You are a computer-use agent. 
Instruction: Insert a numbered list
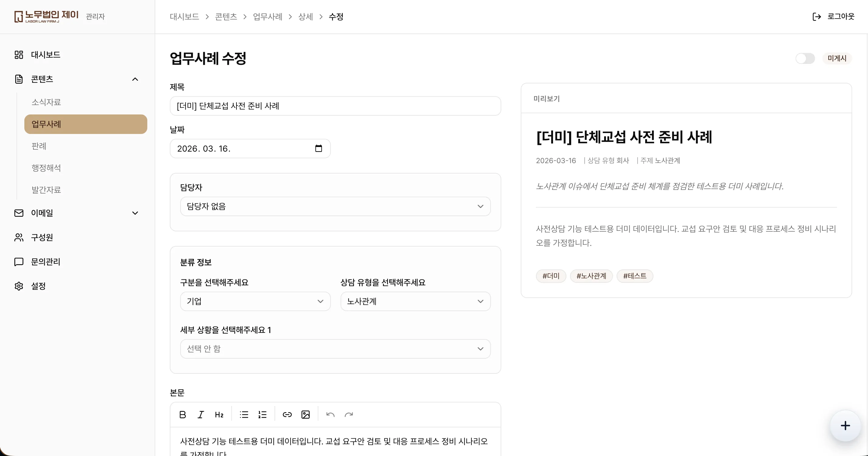262,415
